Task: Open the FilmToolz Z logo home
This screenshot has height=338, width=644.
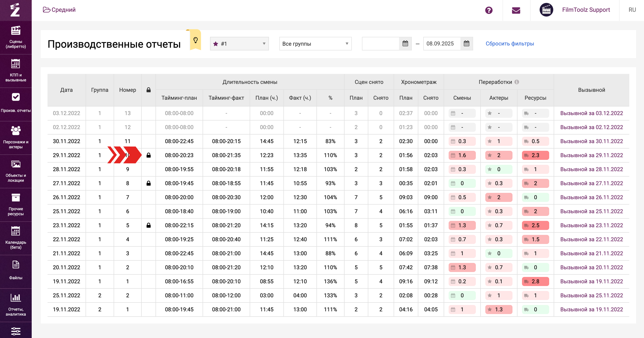Action: (x=15, y=10)
